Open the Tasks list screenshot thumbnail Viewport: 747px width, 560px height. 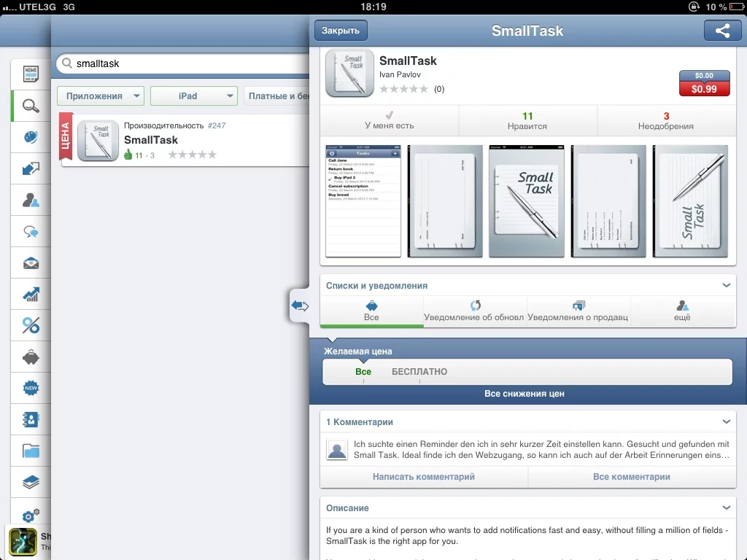point(363,201)
